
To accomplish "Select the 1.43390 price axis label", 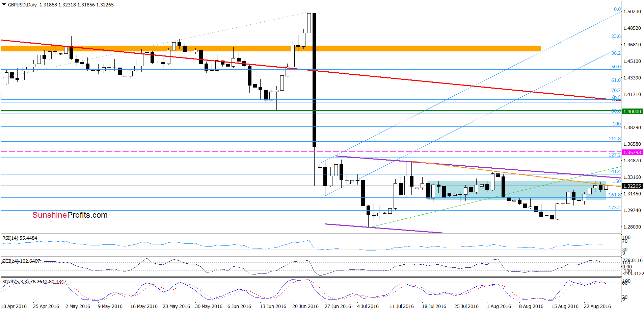I will click(x=632, y=78).
